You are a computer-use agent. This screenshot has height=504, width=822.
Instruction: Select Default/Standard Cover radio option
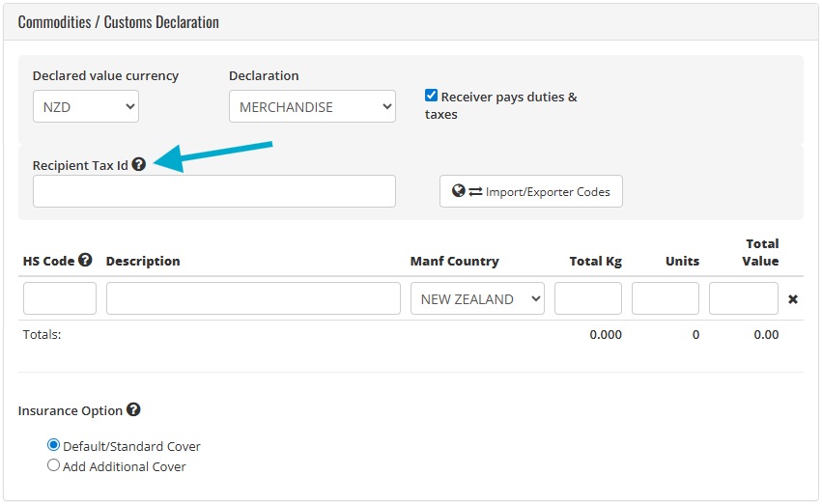tap(54, 446)
